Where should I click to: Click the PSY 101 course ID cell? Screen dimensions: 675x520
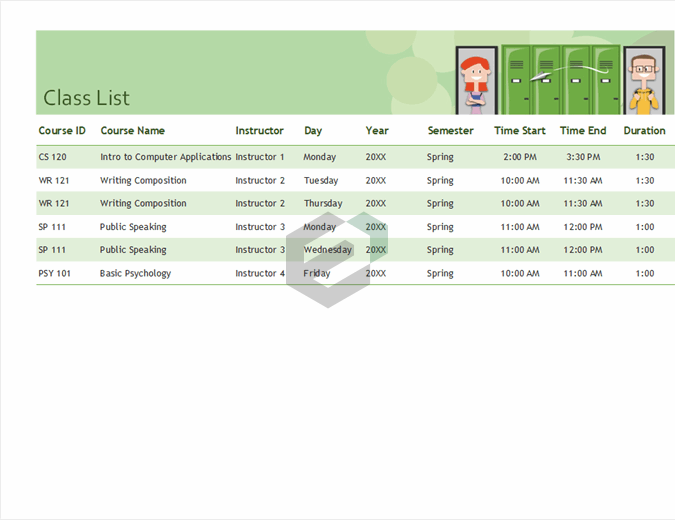click(55, 274)
